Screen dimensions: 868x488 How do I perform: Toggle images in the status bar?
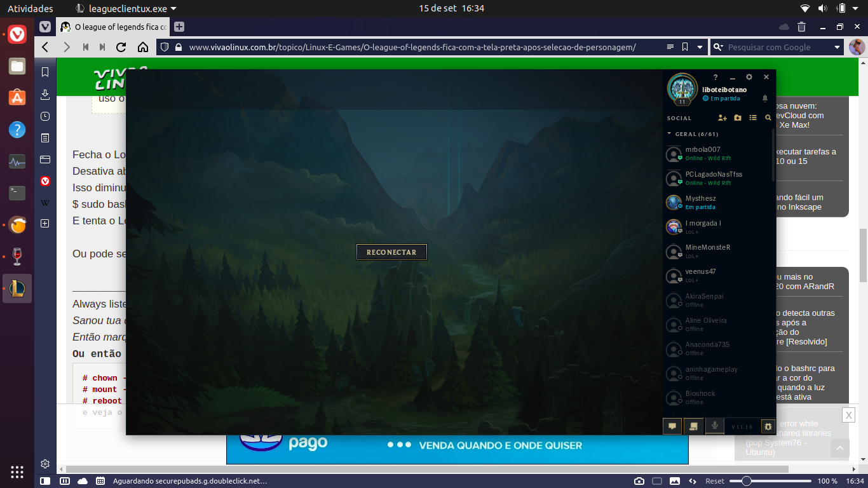click(x=675, y=481)
